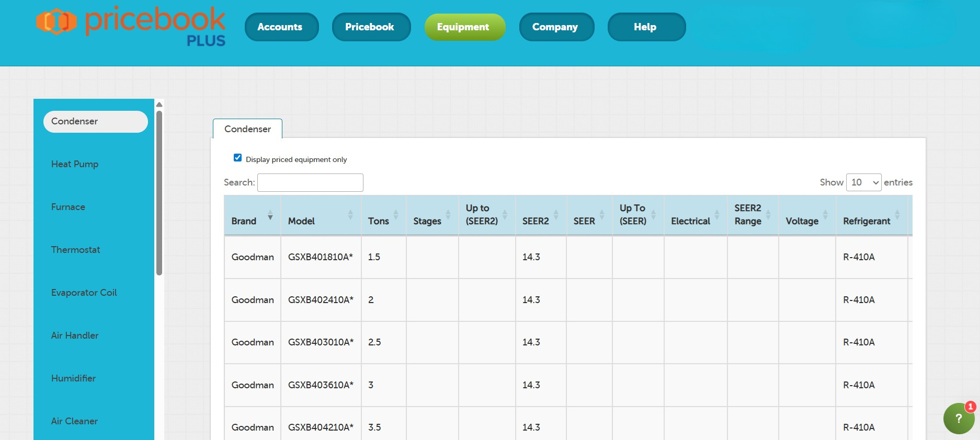Click the Help button
Image resolution: width=980 pixels, height=440 pixels.
[x=646, y=27]
